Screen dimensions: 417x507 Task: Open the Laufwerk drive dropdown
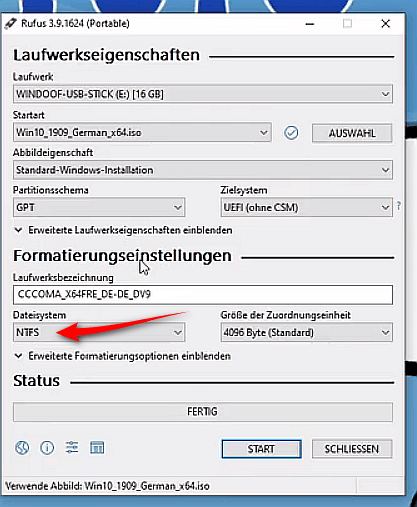tap(203, 94)
